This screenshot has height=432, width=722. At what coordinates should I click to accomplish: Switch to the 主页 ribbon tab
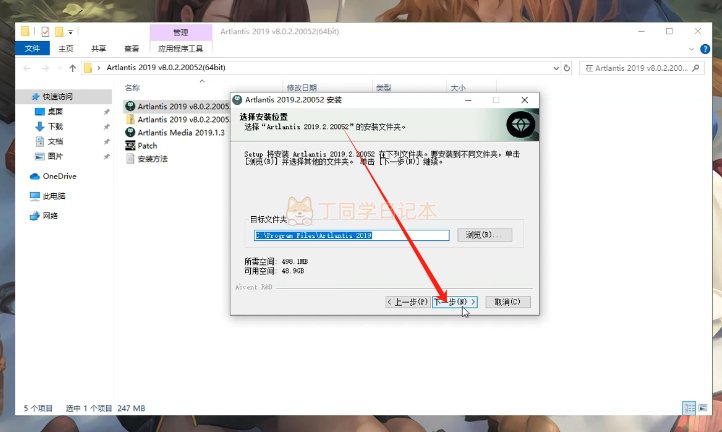point(66,48)
